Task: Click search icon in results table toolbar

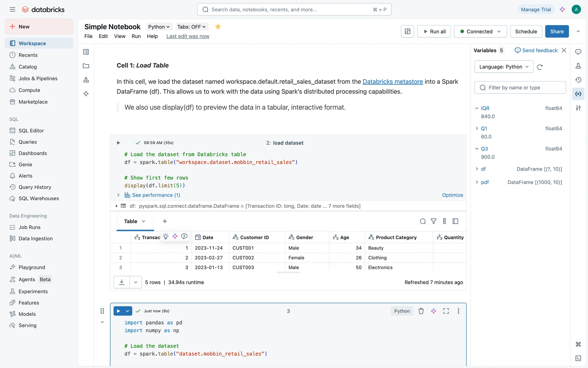Action: coord(423,221)
